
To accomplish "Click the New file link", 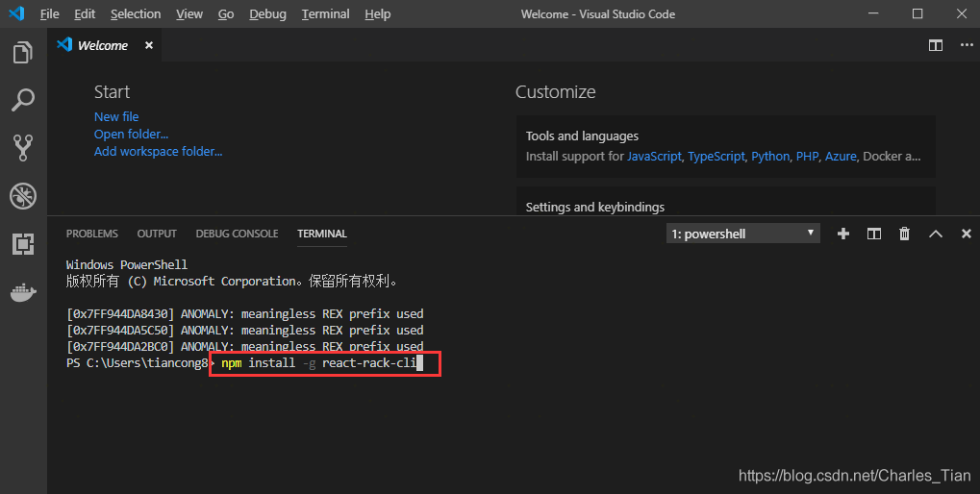I will click(116, 117).
